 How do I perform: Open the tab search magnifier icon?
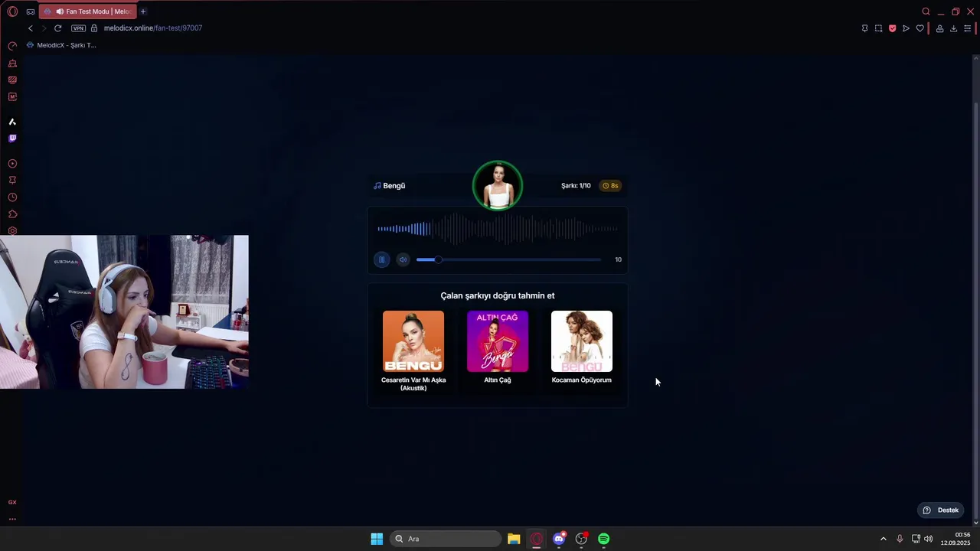tap(926, 11)
